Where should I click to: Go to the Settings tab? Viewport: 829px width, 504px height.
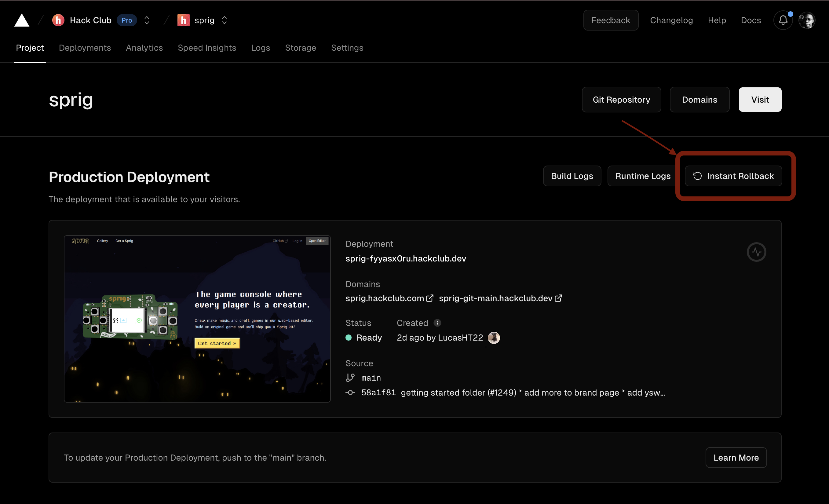[x=347, y=48]
